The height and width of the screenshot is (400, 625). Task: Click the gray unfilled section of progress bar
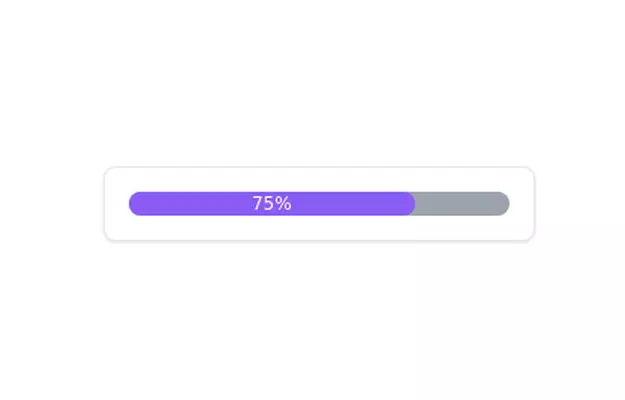[460, 203]
